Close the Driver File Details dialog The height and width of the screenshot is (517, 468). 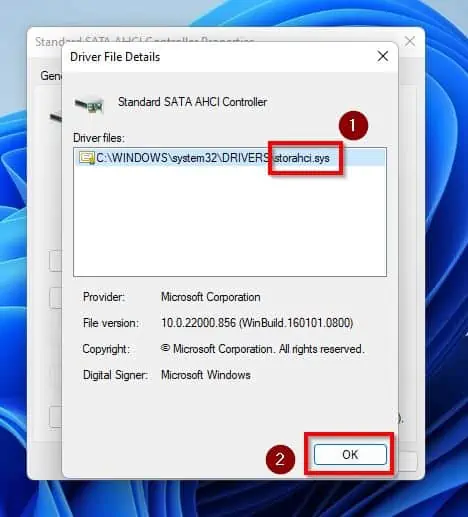pos(383,56)
